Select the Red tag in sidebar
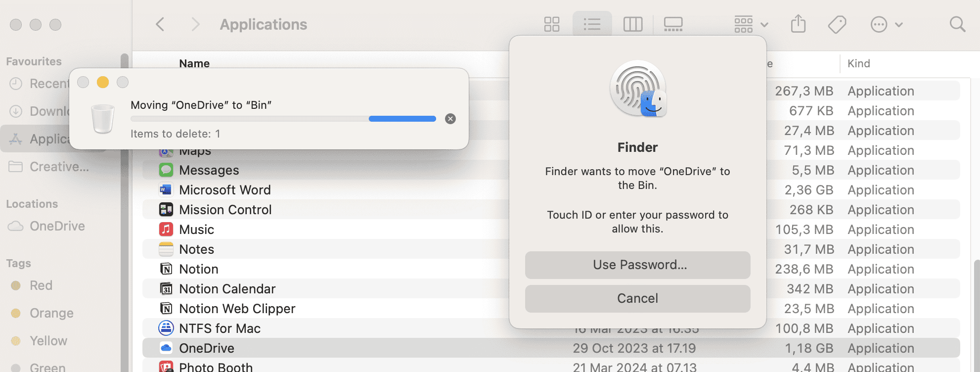The image size is (980, 372). (x=41, y=285)
